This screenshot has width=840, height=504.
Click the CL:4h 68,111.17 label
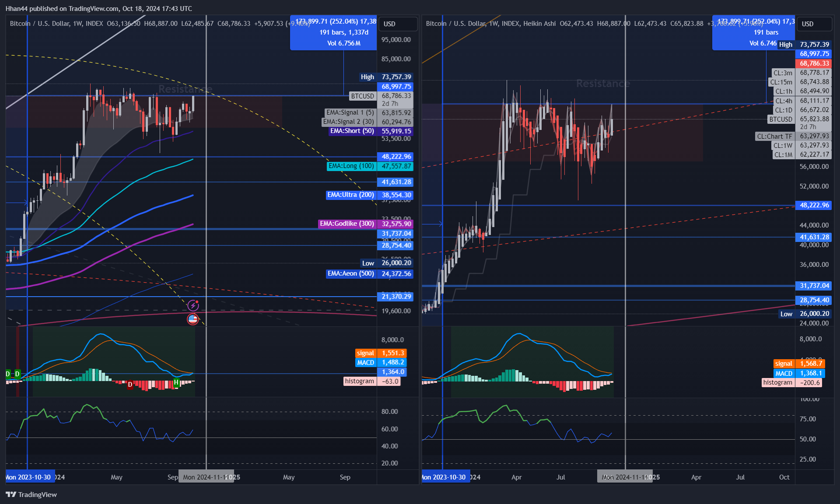(802, 101)
